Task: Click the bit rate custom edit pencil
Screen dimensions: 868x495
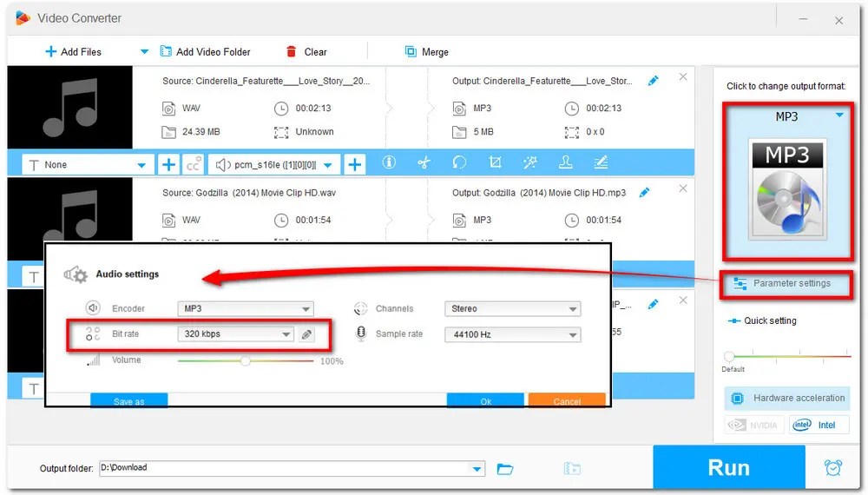Action: point(306,334)
